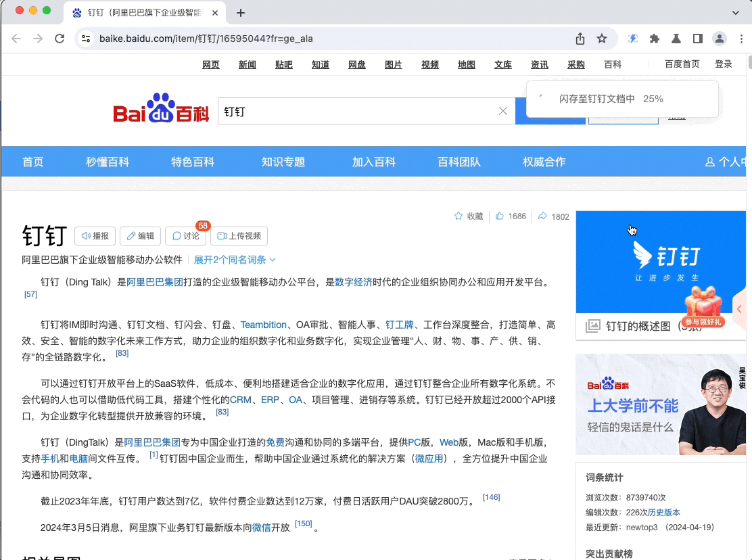Click the 个人中心 user icon

coord(710,162)
